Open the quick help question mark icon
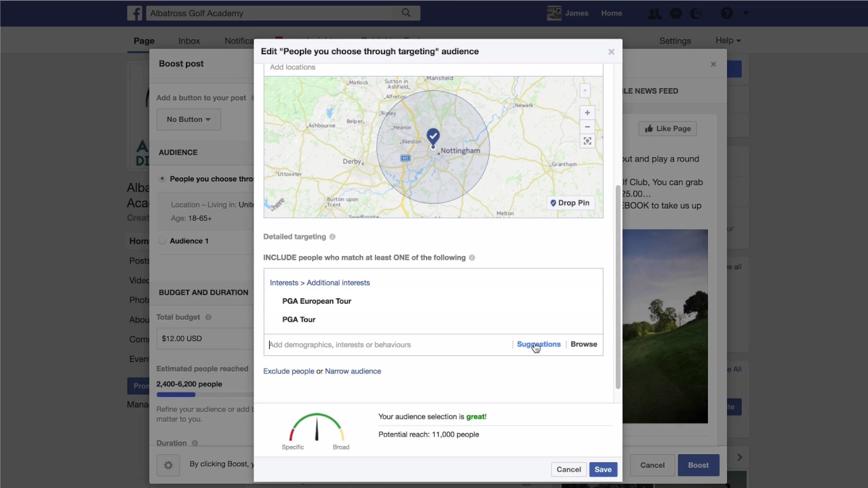Viewport: 868px width, 488px height. tap(726, 13)
